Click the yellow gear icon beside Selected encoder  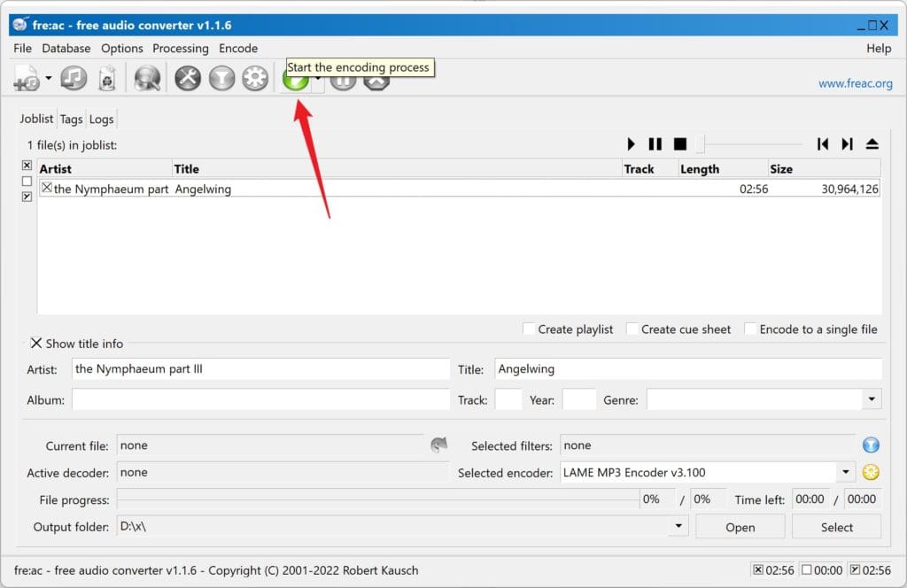[x=871, y=472]
